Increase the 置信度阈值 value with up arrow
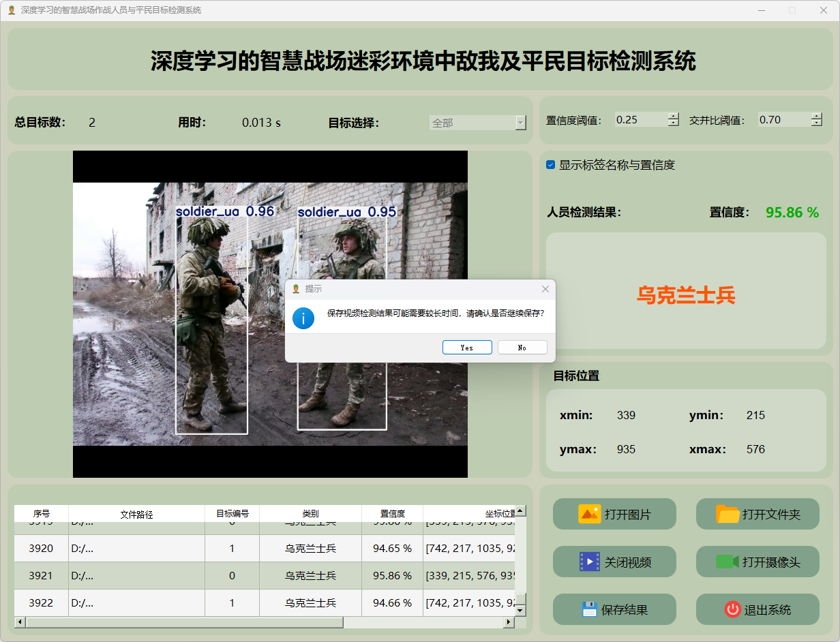 coord(674,116)
